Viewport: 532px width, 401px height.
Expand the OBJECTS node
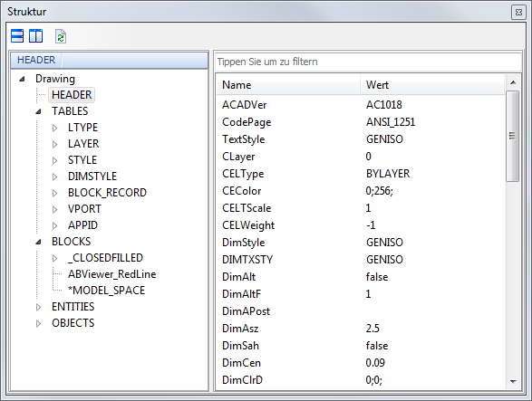coord(39,323)
